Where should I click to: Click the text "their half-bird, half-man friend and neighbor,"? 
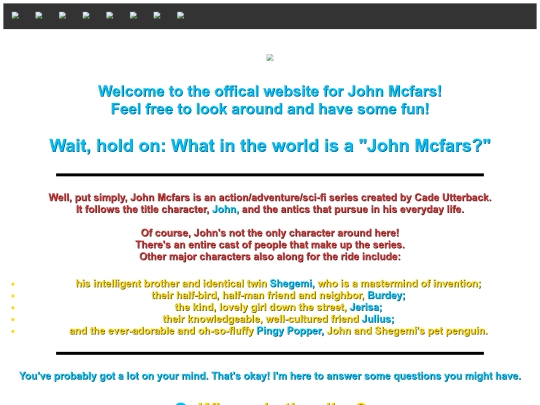click(x=258, y=295)
